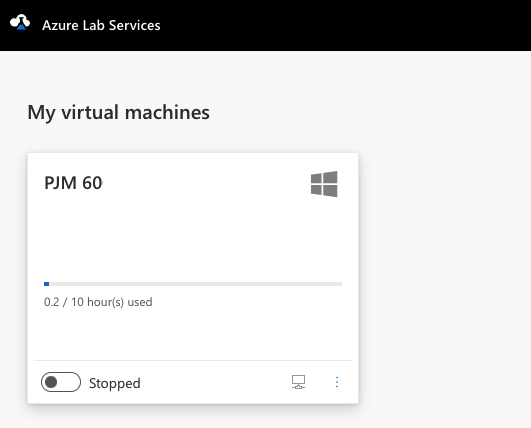Click the blue used-portion of quota bar
Viewport: 531px width, 428px height.
(47, 284)
